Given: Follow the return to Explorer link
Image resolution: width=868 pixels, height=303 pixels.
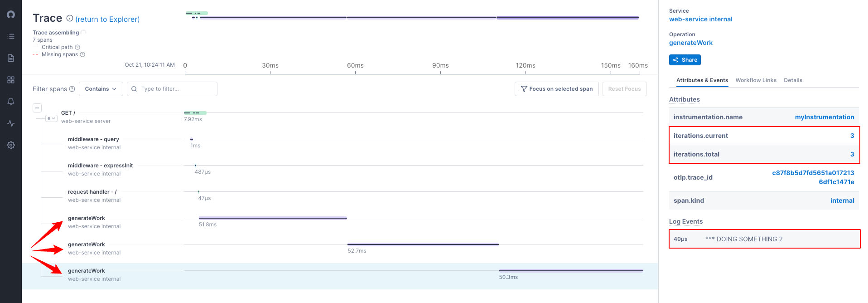Looking at the screenshot, I should click(107, 19).
